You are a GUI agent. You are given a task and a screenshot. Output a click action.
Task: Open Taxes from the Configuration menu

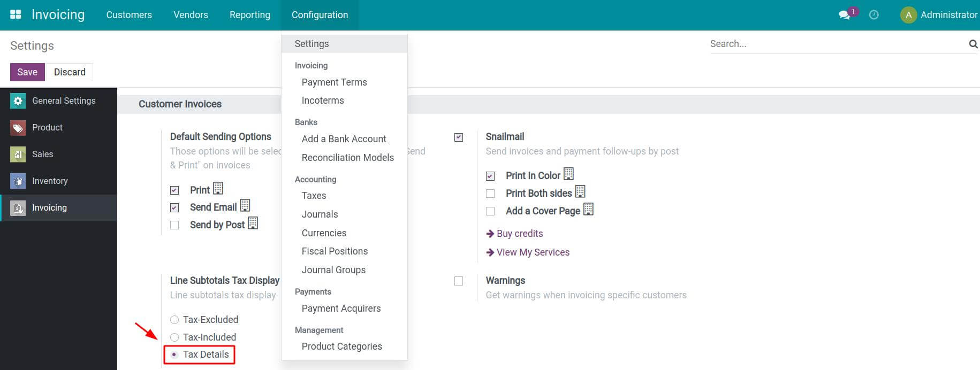click(314, 195)
